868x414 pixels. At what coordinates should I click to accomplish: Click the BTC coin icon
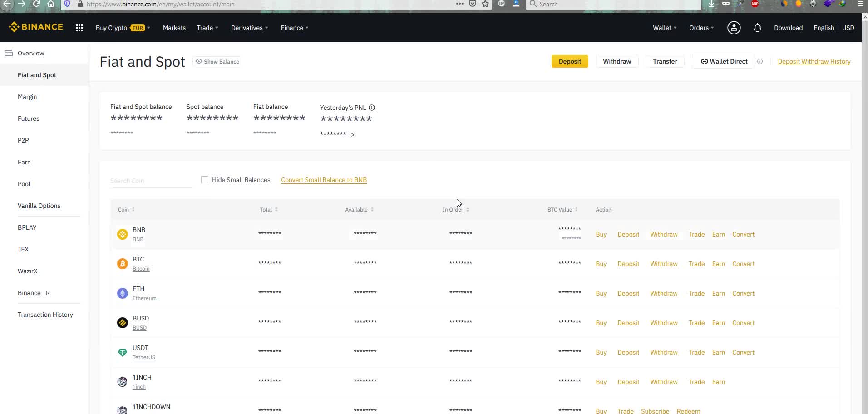[x=122, y=264]
